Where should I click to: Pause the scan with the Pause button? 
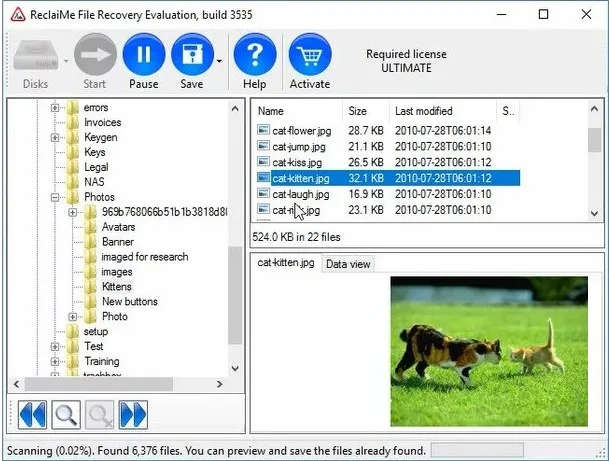coord(144,54)
